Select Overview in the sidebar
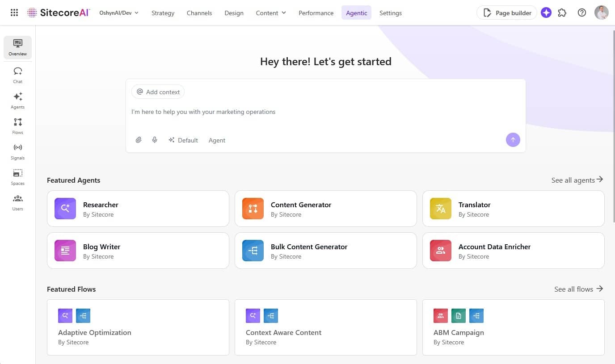Screen dimensions: 615x364 (x=17, y=47)
